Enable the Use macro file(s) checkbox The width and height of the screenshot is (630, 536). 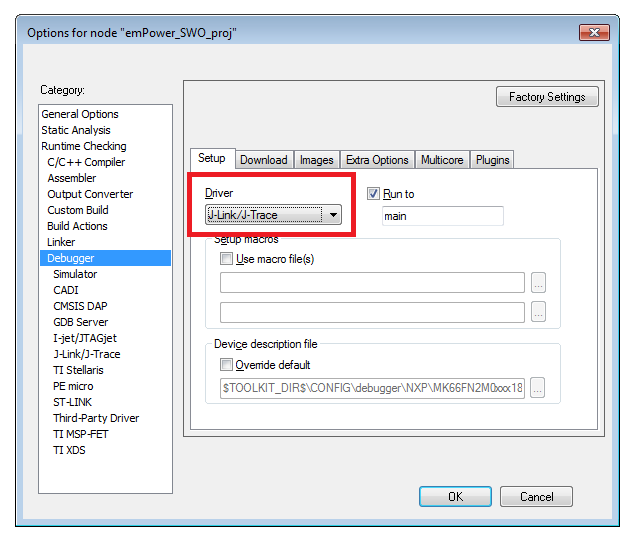[226, 259]
